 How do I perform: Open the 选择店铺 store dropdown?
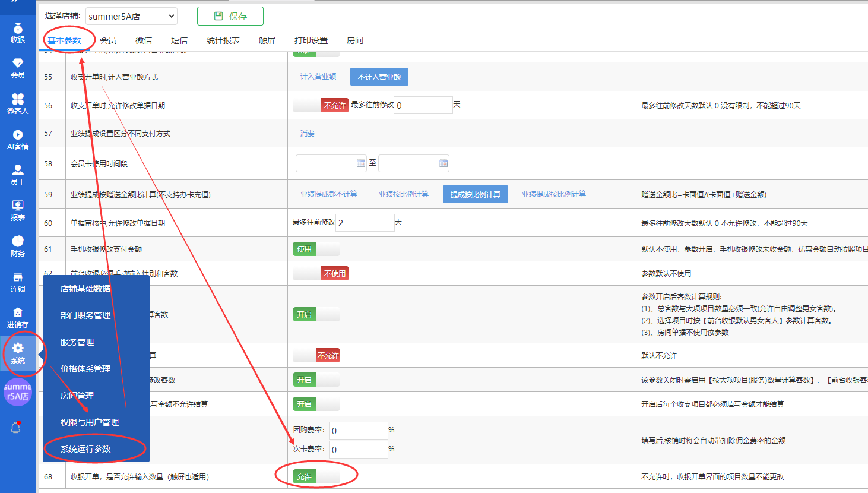[131, 16]
